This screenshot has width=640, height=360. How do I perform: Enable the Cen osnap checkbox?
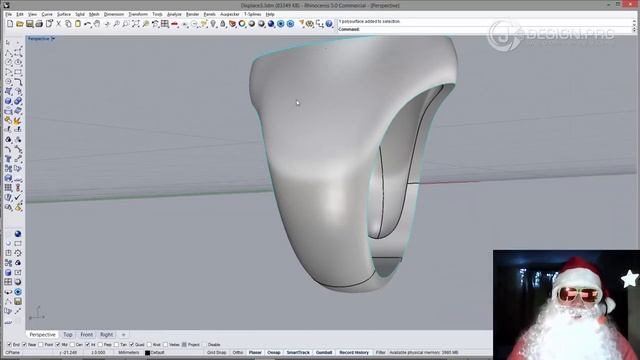pyautogui.click(x=72, y=345)
